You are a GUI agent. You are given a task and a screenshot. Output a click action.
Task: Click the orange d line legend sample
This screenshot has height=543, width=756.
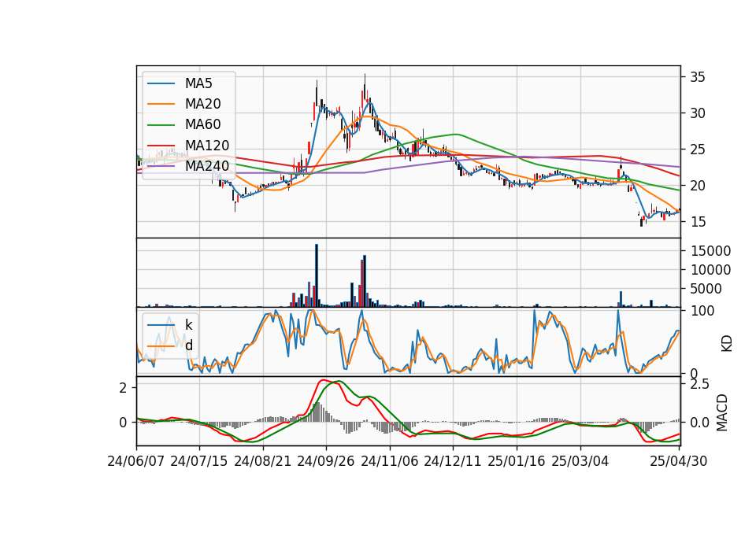(x=161, y=346)
